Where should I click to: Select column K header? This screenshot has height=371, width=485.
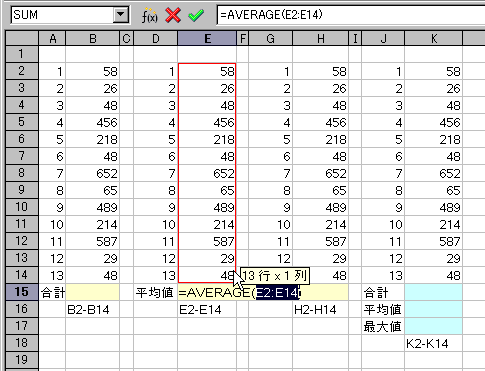[x=434, y=39]
